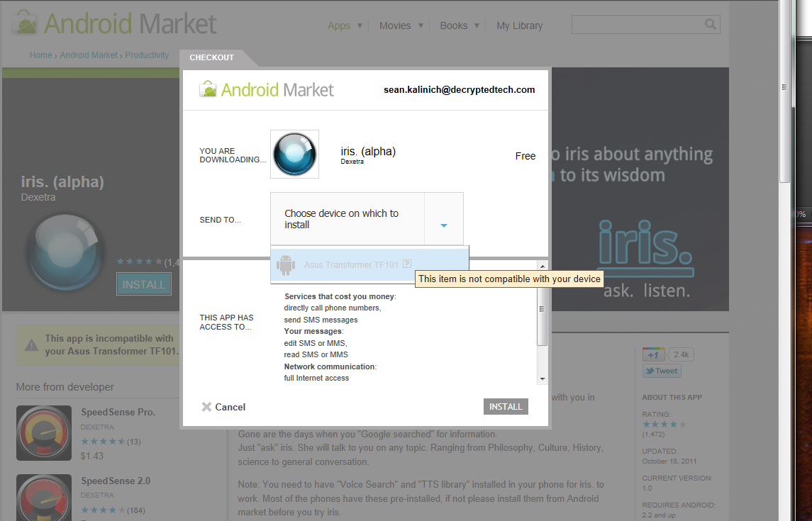
Task: Click the Google +1 button
Action: coord(654,354)
